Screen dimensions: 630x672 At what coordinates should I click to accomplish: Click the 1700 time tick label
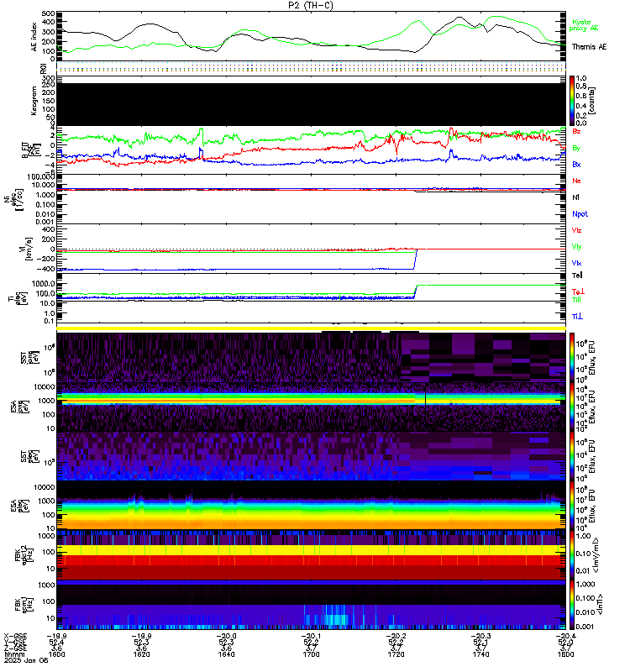tap(311, 654)
